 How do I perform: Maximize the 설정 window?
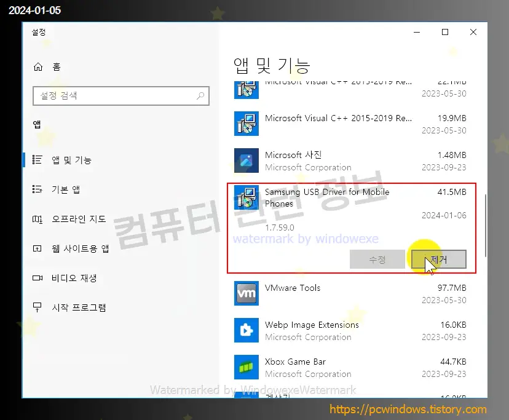tap(445, 32)
